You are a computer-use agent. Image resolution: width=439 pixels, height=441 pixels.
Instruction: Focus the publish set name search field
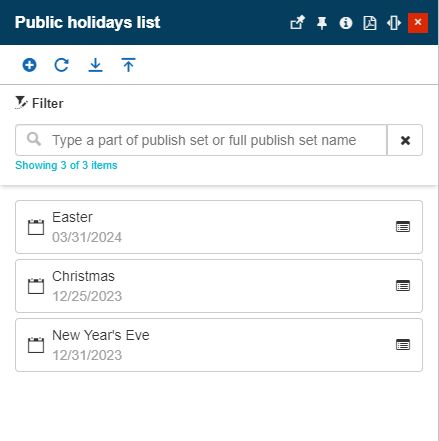pos(201,140)
